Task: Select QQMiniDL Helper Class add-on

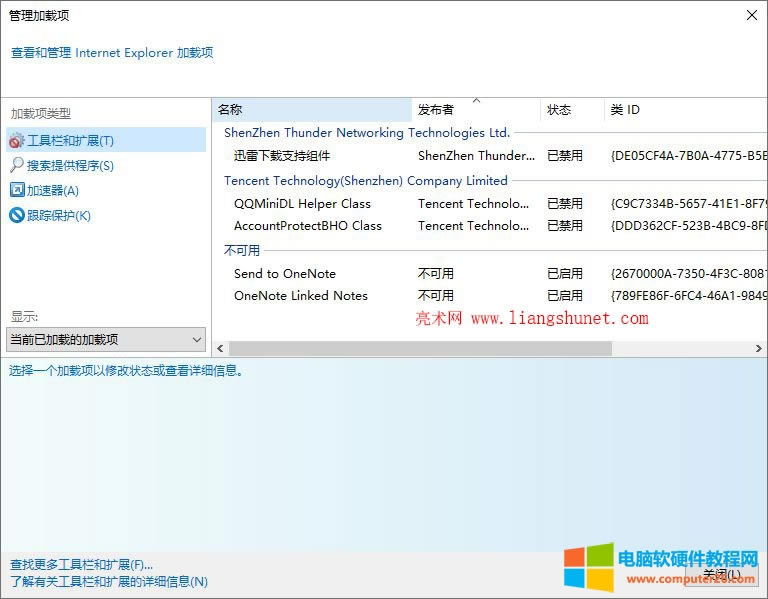Action: [302, 204]
